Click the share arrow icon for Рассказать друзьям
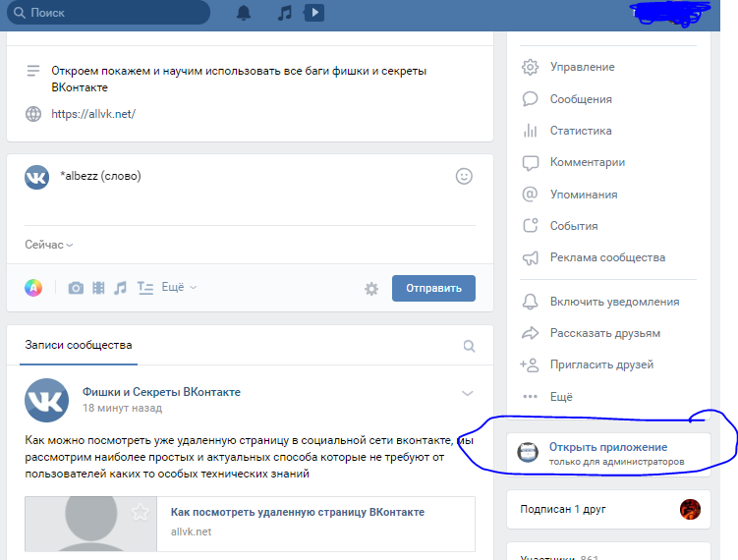This screenshot has width=738, height=560. pyautogui.click(x=530, y=333)
